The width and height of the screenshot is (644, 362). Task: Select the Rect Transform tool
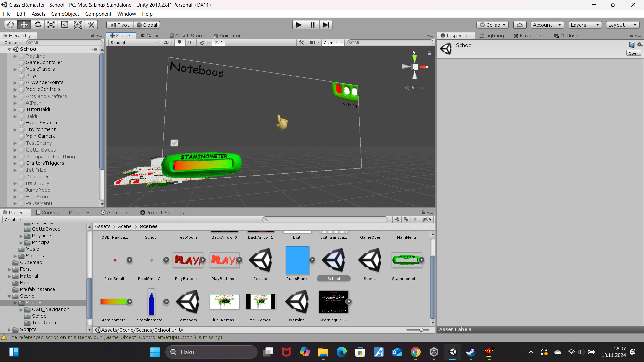(64, 25)
